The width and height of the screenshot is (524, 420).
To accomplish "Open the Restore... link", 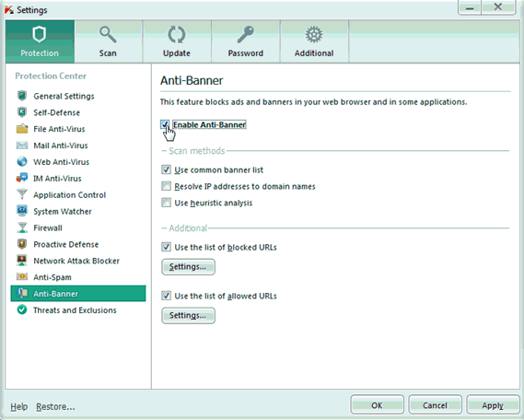I will coord(55,406).
